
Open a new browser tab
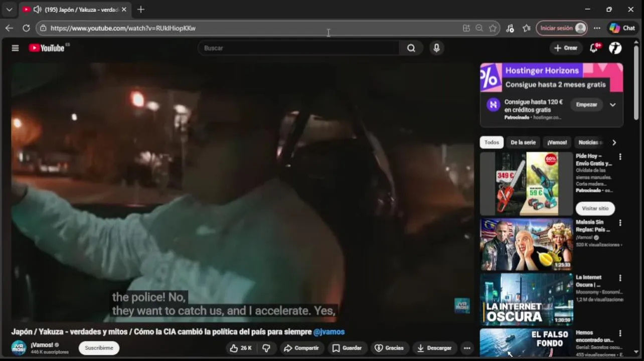pyautogui.click(x=141, y=10)
